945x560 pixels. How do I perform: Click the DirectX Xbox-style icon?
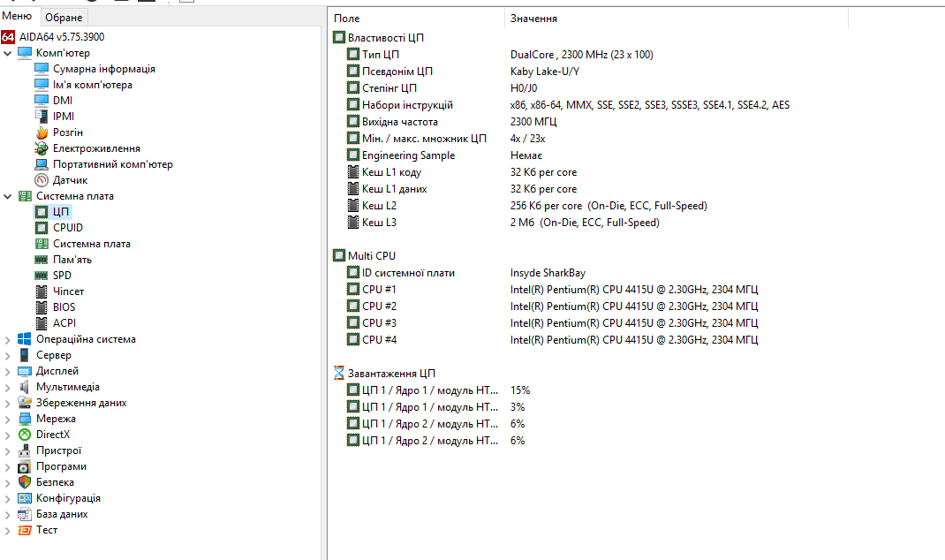point(25,435)
